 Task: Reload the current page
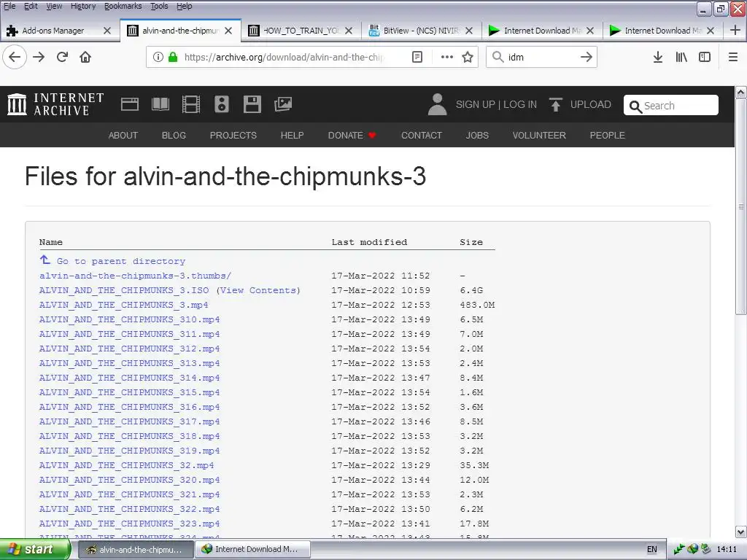(63, 58)
